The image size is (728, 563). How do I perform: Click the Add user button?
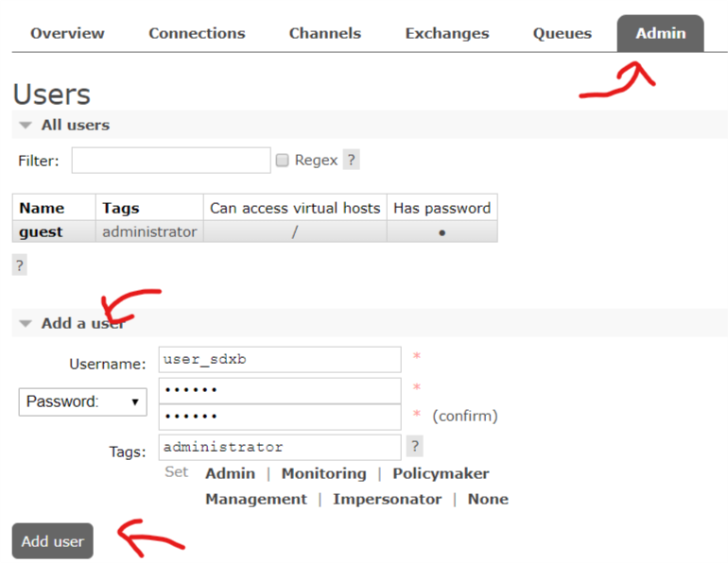(53, 541)
